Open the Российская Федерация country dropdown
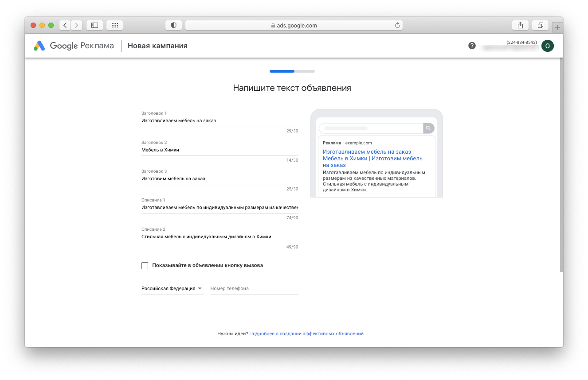The width and height of the screenshot is (588, 380). tap(172, 288)
